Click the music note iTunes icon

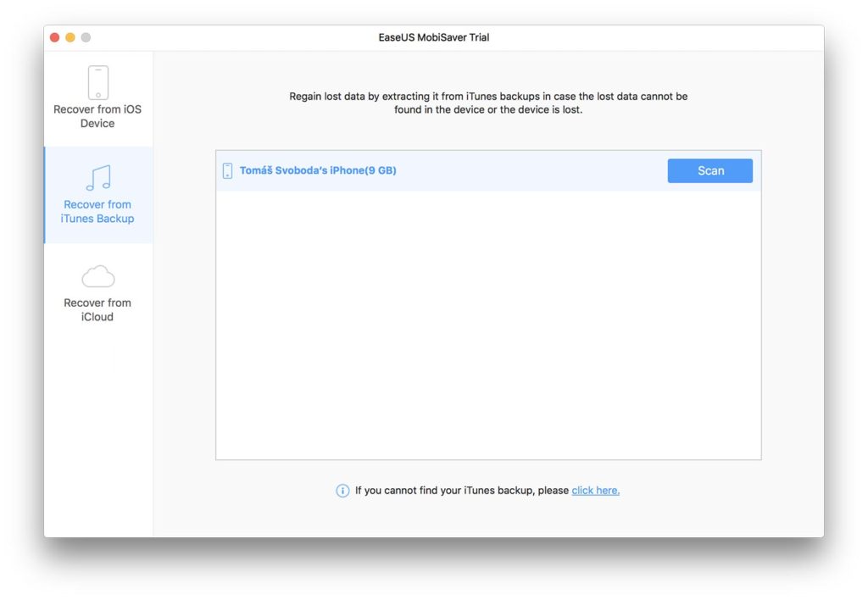coord(98,178)
